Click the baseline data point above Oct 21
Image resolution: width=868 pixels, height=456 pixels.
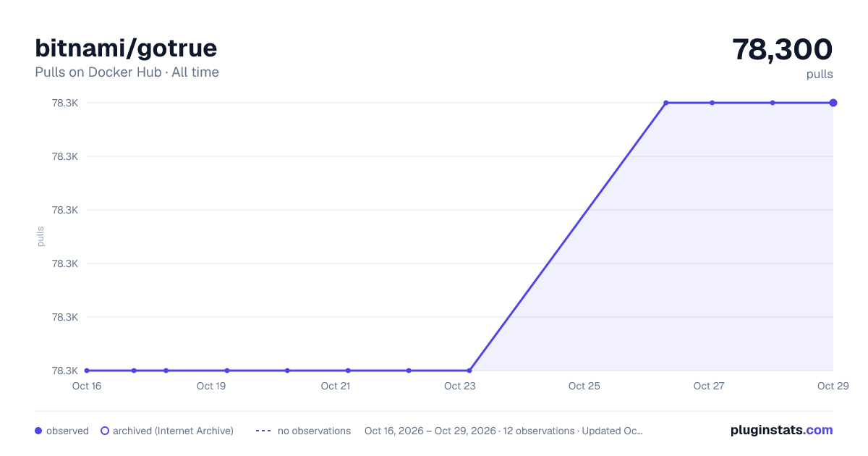[348, 371]
